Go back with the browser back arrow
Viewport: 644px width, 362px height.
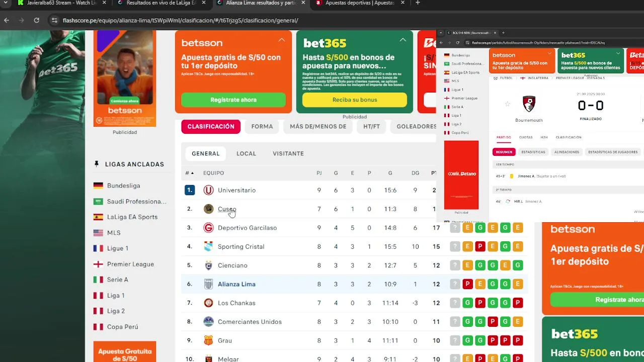click(x=7, y=21)
